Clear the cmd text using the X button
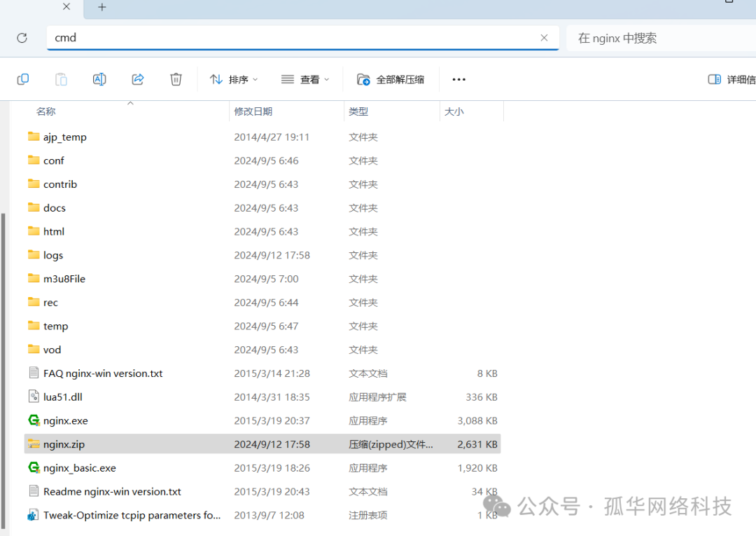The image size is (756, 536). tap(544, 37)
